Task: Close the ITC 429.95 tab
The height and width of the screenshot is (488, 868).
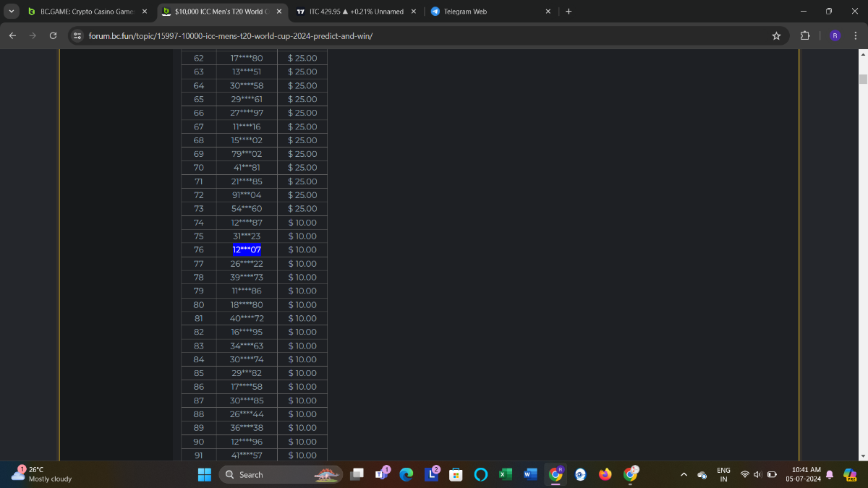Action: [x=414, y=12]
